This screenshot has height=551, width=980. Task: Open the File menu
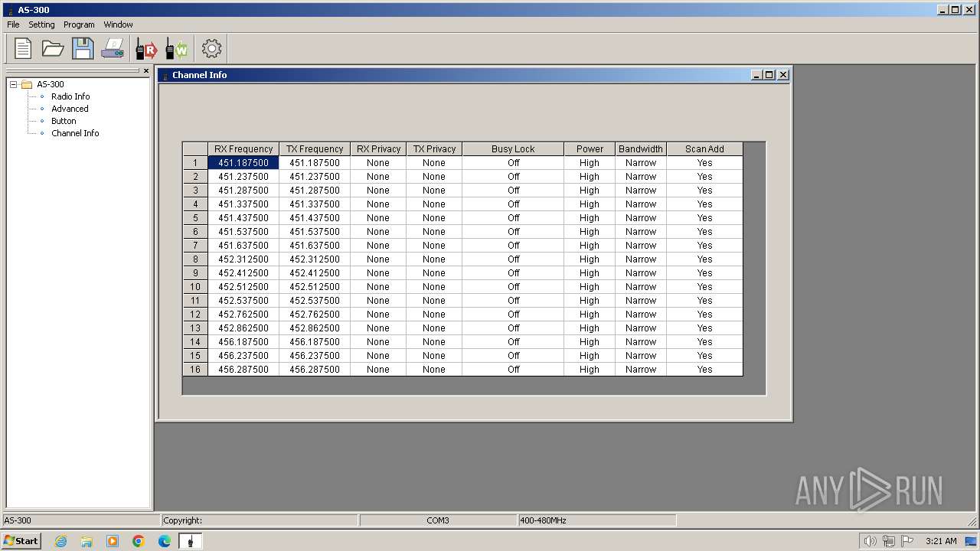coord(13,24)
